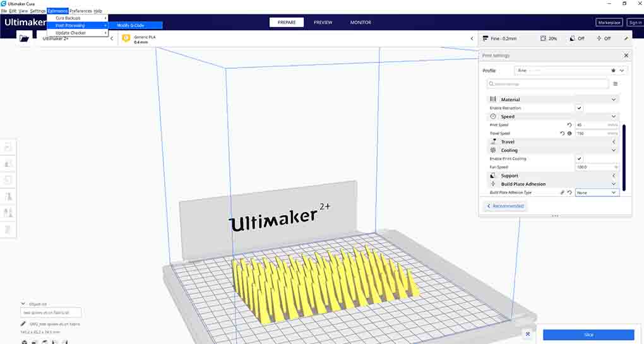
Task: Open Build Plate Adhesion Type dropdown
Action: (597, 193)
